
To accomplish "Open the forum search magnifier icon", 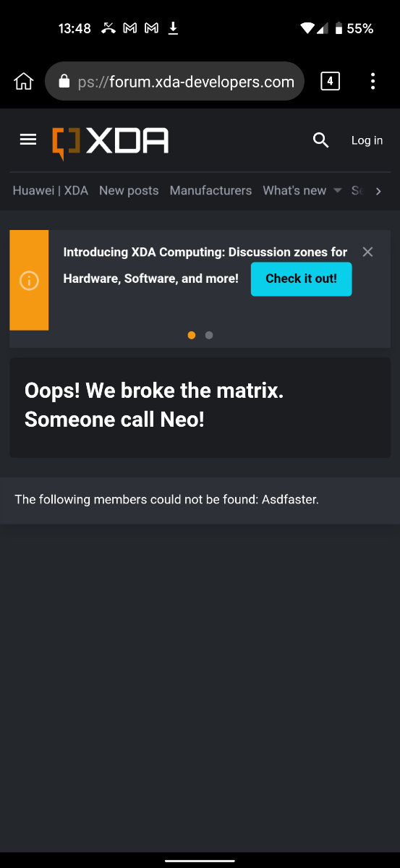I will [x=321, y=140].
